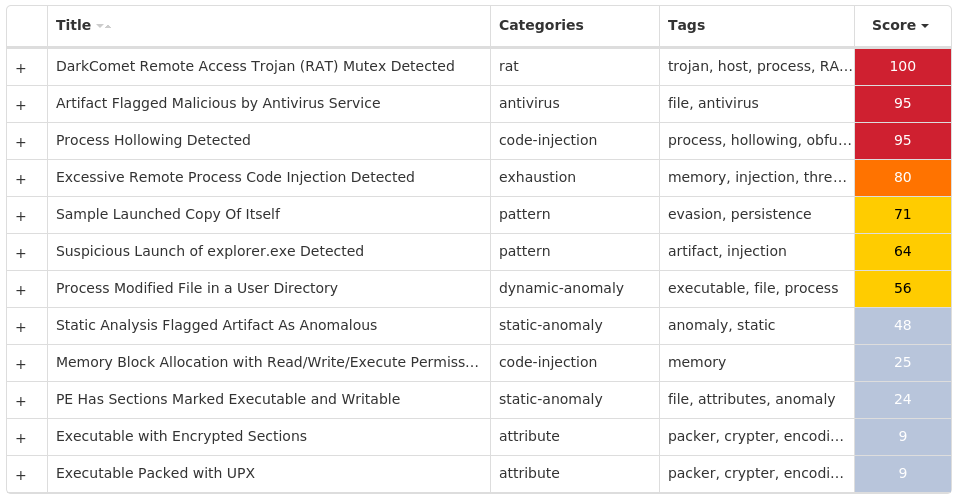Click plus icon beside Sample Launched Copy Of Itself

tap(21, 216)
